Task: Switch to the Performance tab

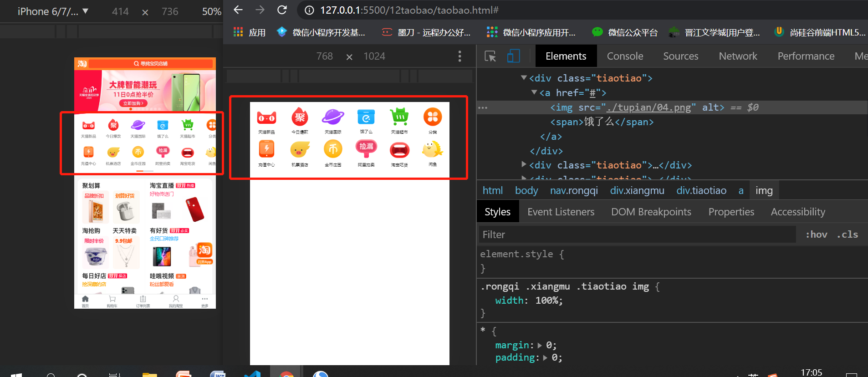Action: pyautogui.click(x=806, y=56)
